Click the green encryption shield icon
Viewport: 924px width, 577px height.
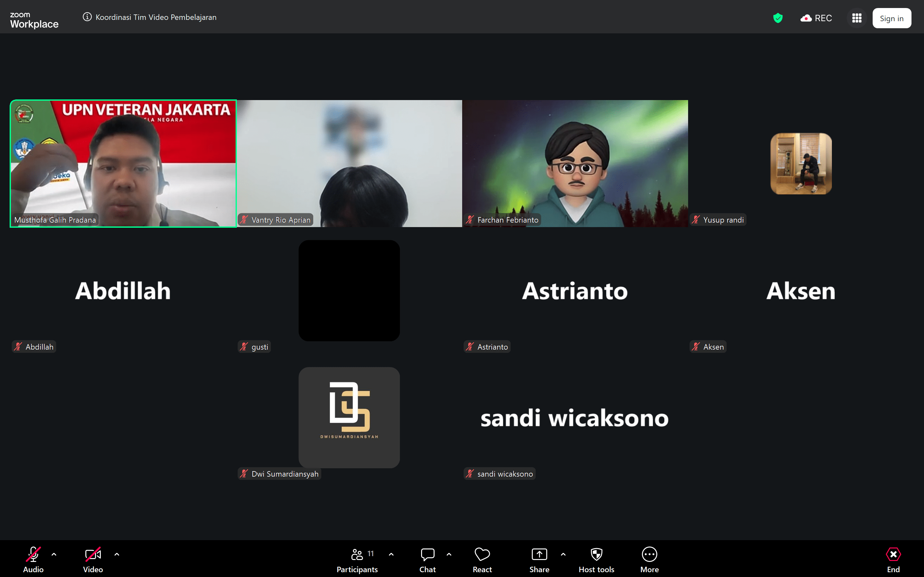(778, 18)
